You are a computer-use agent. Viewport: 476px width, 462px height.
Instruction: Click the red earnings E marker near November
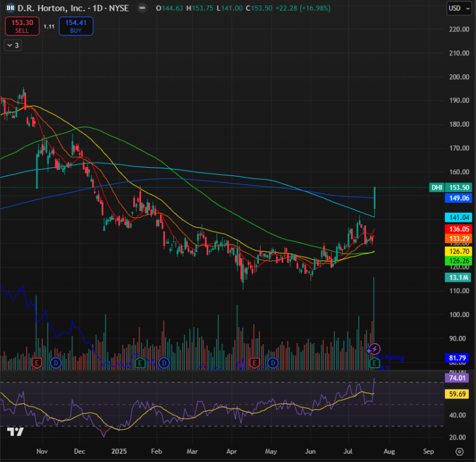point(37,362)
